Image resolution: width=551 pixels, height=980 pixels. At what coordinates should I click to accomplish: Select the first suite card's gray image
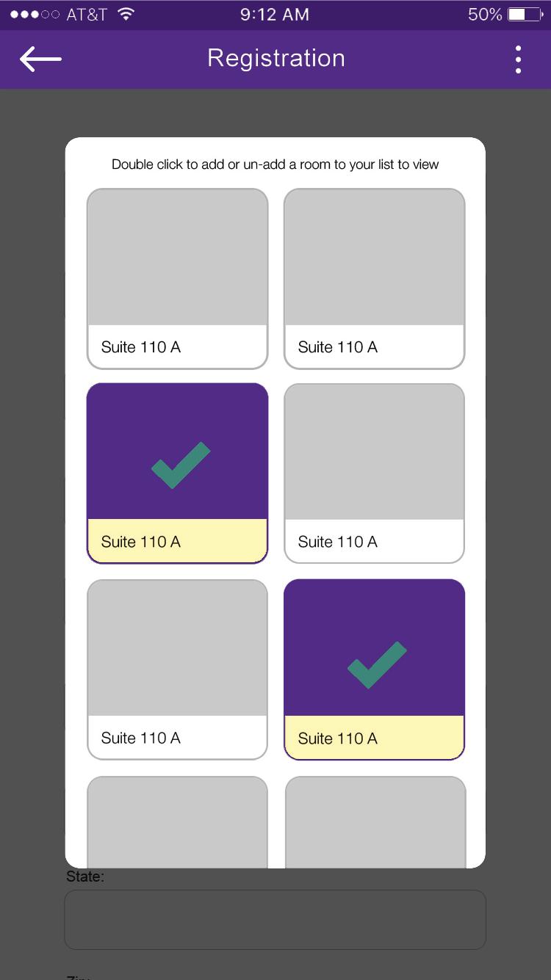(x=177, y=257)
